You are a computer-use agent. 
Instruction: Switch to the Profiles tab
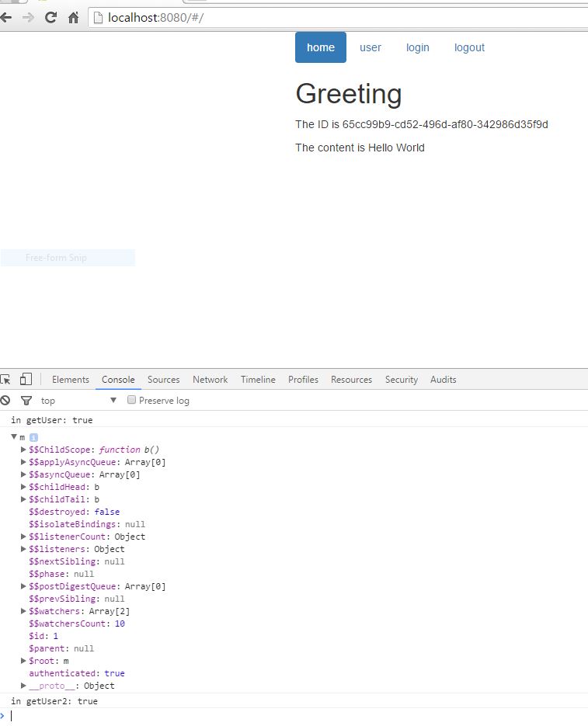click(303, 379)
